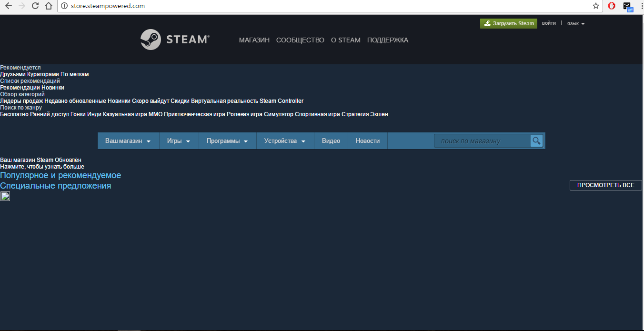Click the Стратегия genre link

coord(355,114)
